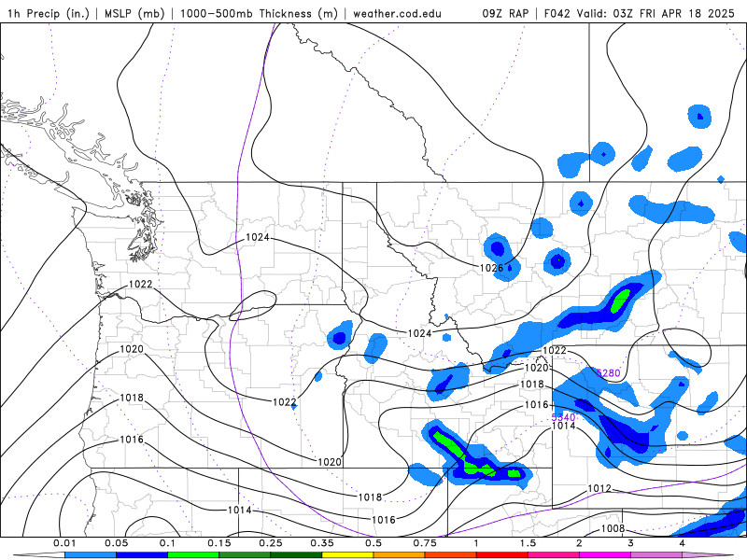Image resolution: width=747 pixels, height=560 pixels.
Task: Click the 'F042 Valid: 03Z FRI APR 18 2025' text
Action: tap(640, 14)
